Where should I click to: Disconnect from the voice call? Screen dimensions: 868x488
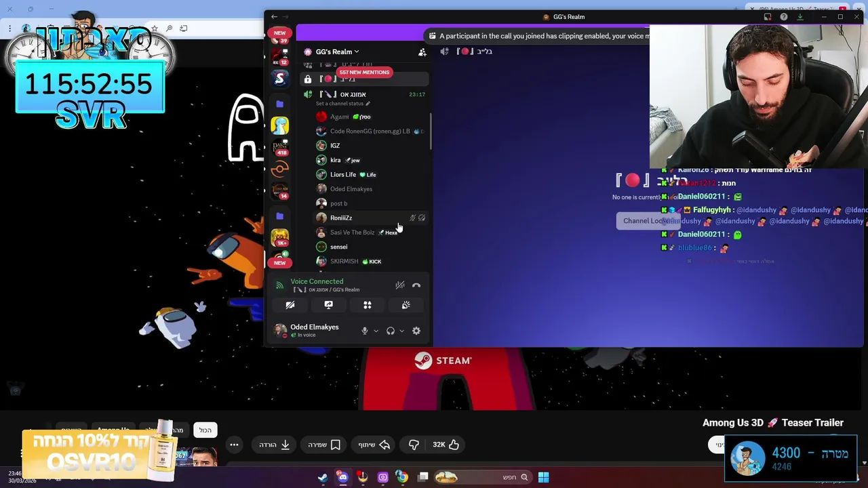click(416, 285)
